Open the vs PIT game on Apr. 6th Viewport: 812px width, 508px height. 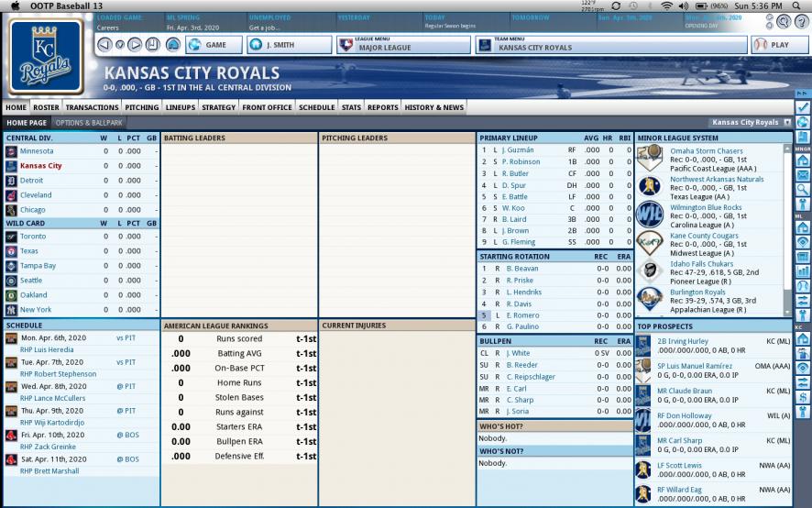(x=126, y=338)
